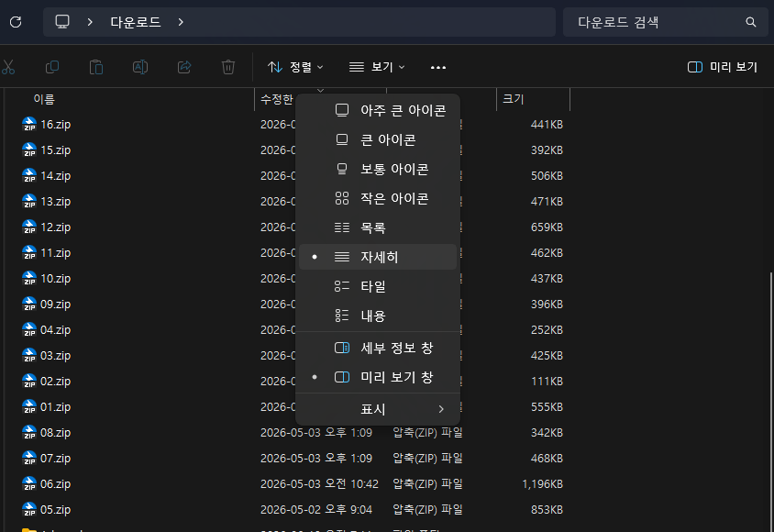774x532 pixels.
Task: Select 타일 tiles view option
Action: (x=378, y=286)
